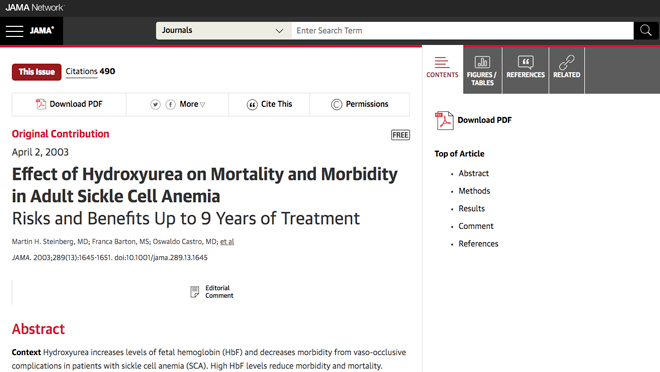Open the Editorial Comment link
Screen dimensions: 660x372
point(219,292)
